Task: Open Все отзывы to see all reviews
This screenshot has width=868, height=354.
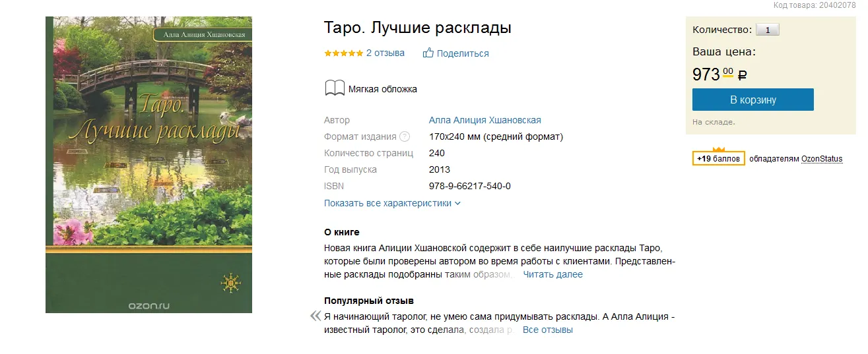Action: [x=547, y=330]
